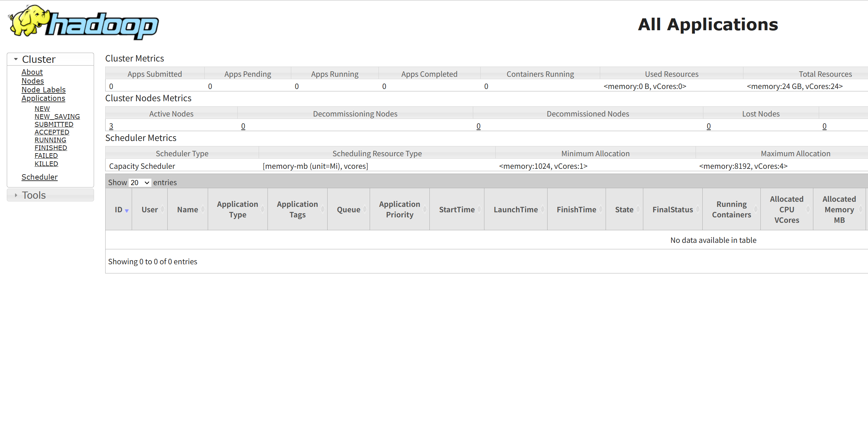
Task: Sort by Name column arrow icon
Action: (203, 210)
